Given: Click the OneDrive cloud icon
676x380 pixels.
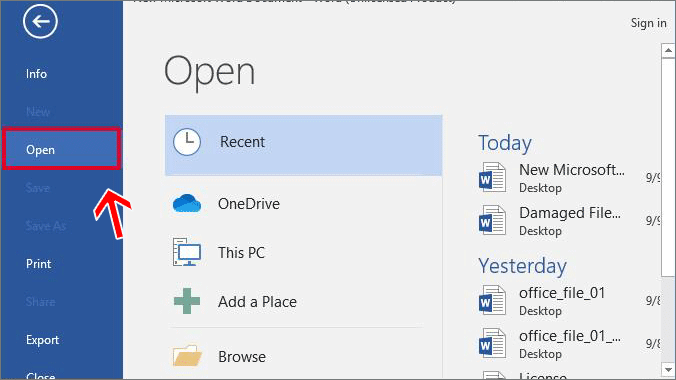Looking at the screenshot, I should (187, 203).
